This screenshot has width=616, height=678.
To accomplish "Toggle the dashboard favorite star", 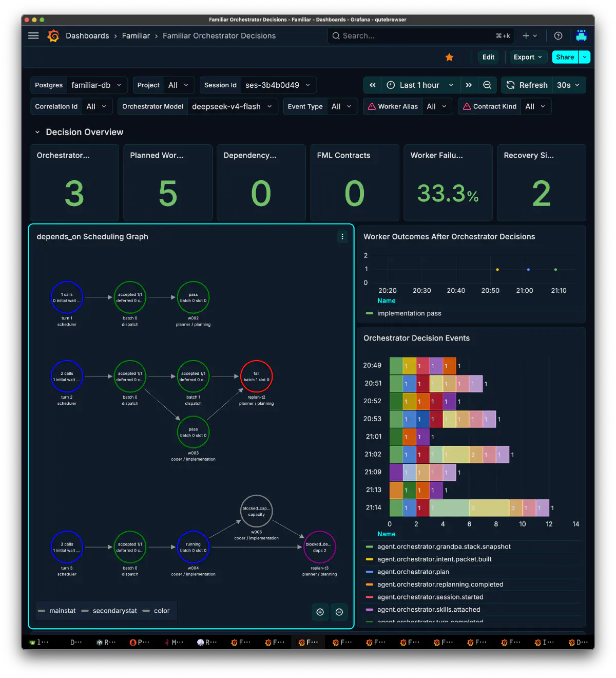I will click(x=449, y=57).
